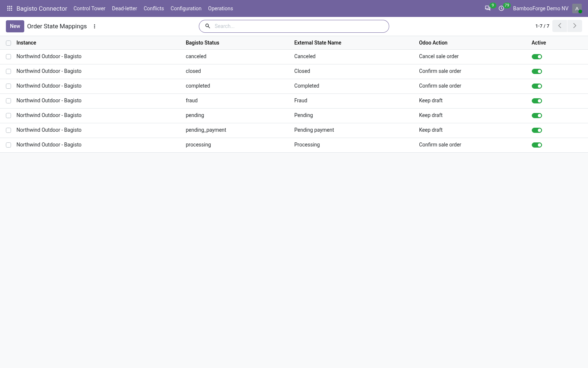This screenshot has width=588, height=368.
Task: Select the fraud row checkbox
Action: (x=8, y=101)
